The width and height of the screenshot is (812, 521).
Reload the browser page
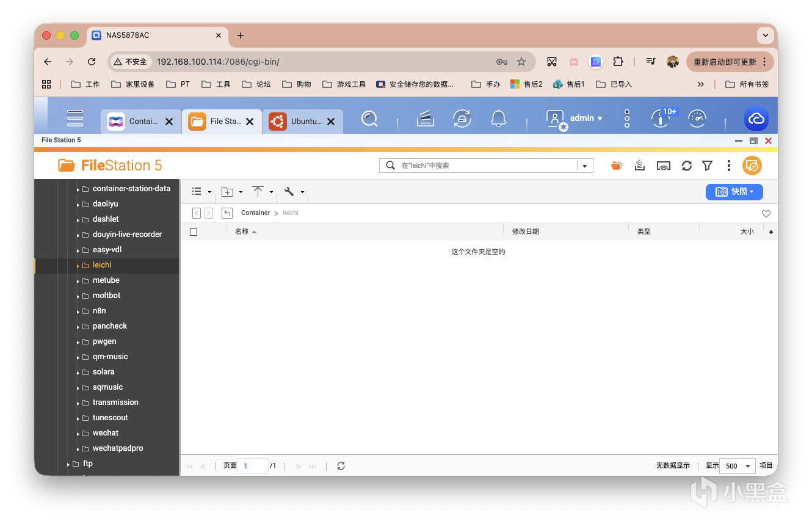(x=92, y=62)
